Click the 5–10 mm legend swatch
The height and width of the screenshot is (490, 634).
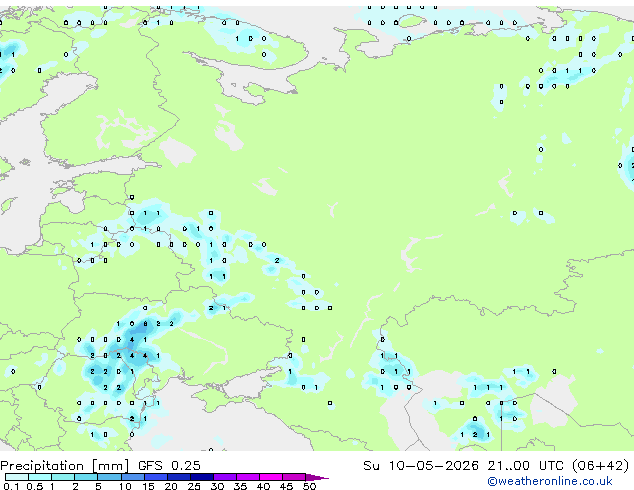click(109, 477)
